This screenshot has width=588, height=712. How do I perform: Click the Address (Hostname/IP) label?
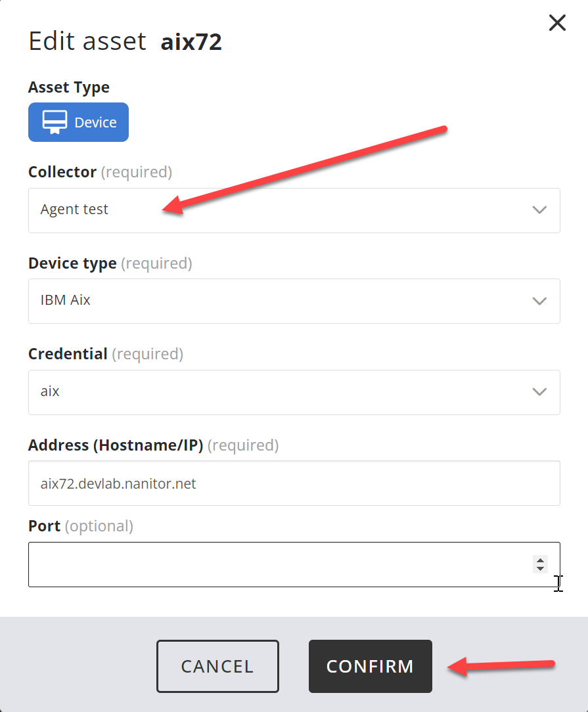[116, 445]
